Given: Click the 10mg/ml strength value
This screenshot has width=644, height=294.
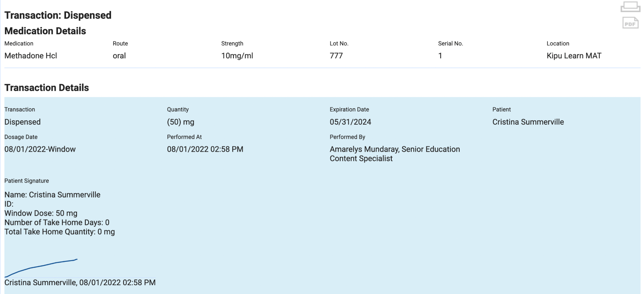Looking at the screenshot, I should (237, 56).
